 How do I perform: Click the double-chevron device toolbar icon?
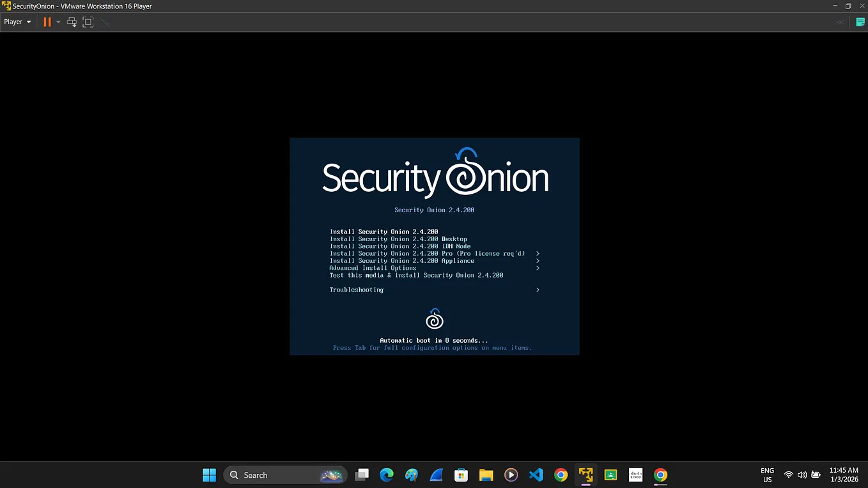[840, 22]
